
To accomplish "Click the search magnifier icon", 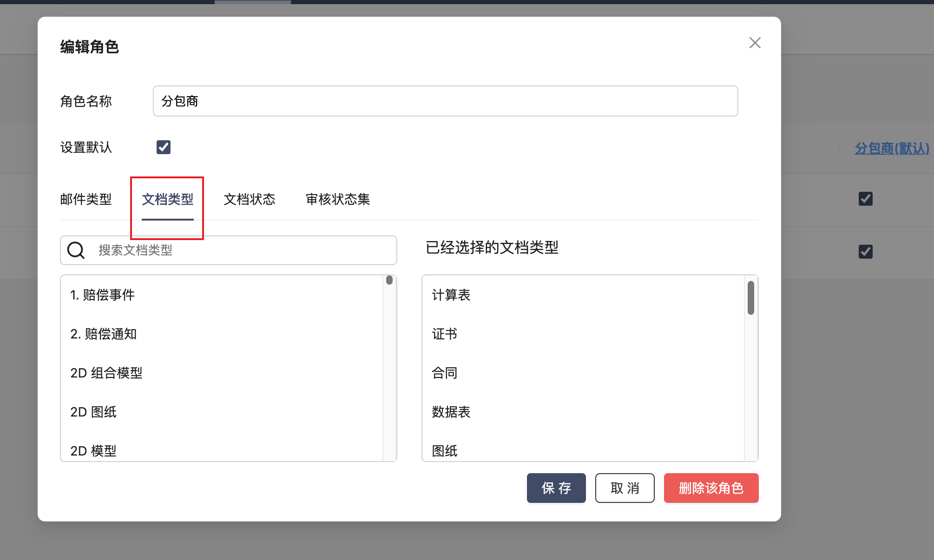I will (x=76, y=250).
